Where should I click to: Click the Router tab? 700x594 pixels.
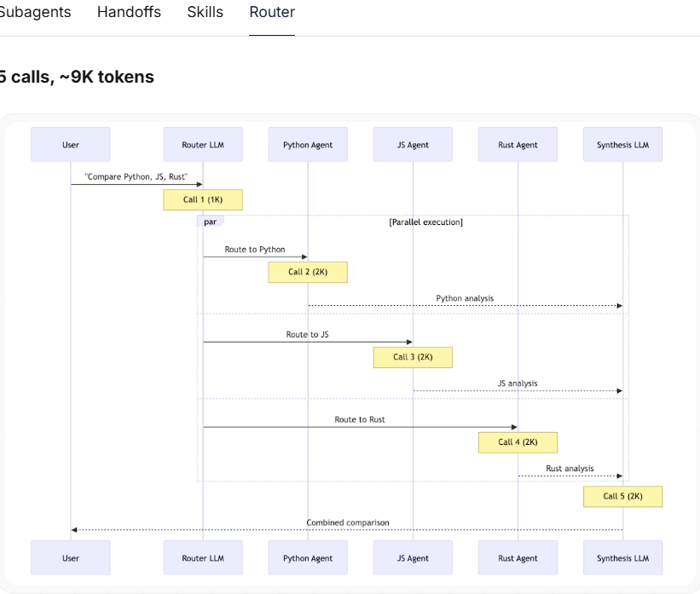pos(272,12)
